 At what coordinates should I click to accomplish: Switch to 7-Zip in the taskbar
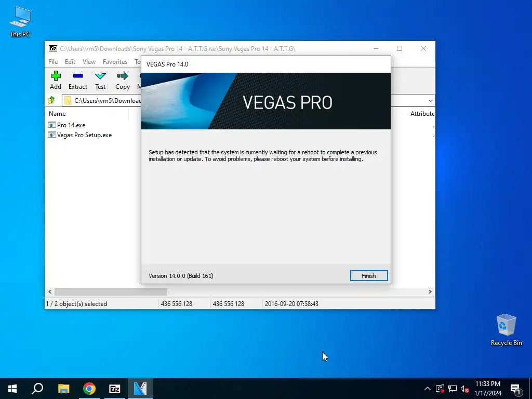click(x=115, y=389)
